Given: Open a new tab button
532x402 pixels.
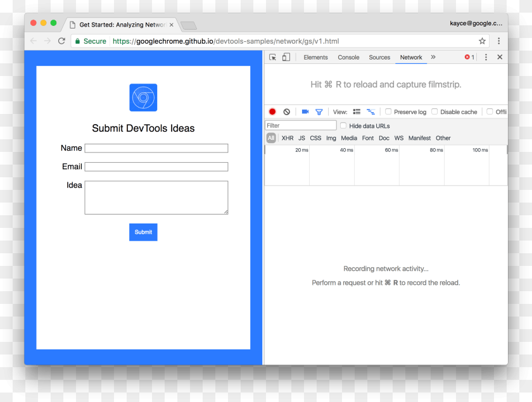Looking at the screenshot, I should click(x=189, y=25).
